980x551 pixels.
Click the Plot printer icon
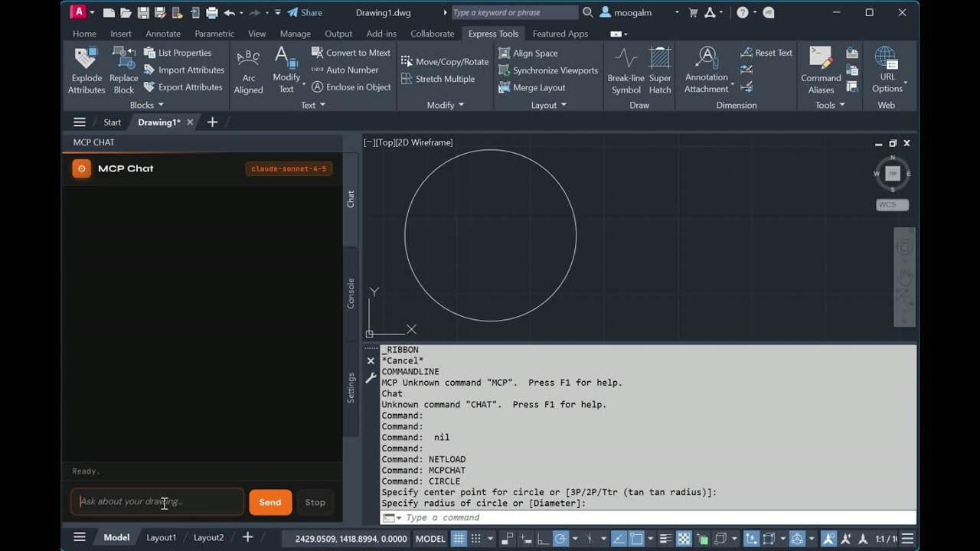coord(212,13)
